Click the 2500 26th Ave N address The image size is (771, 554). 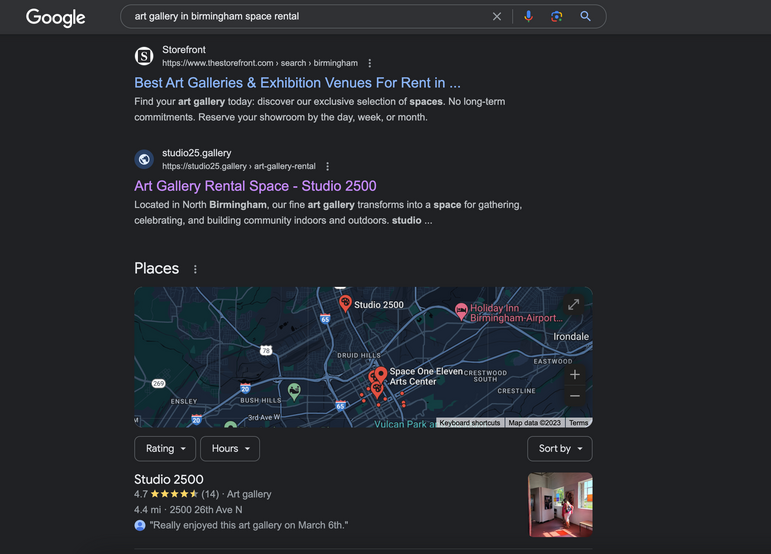206,510
